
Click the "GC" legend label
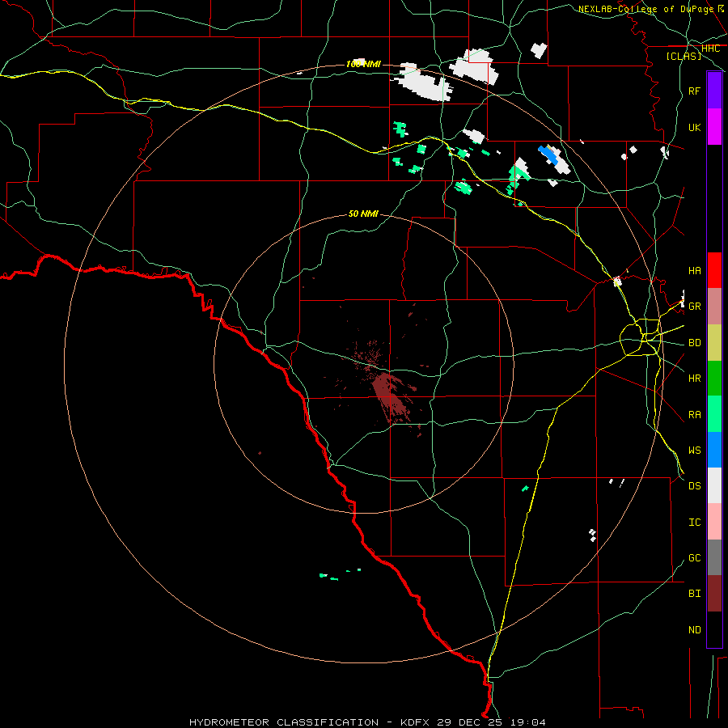point(695,558)
